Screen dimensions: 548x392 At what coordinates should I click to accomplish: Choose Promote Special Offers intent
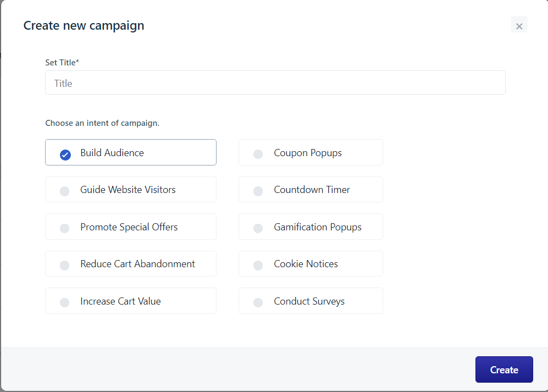pyautogui.click(x=131, y=227)
